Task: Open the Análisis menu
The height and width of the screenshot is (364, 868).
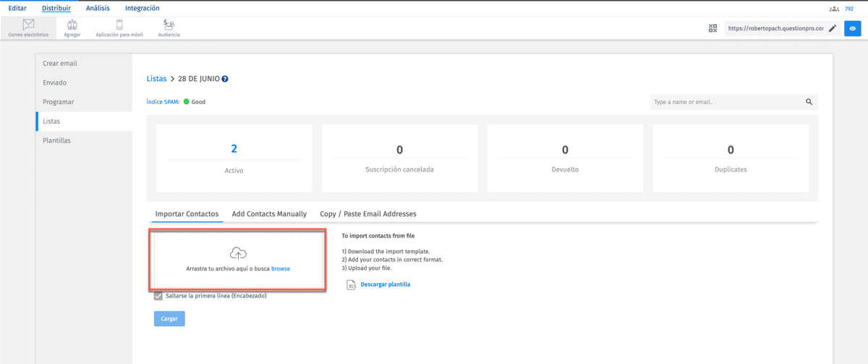Action: point(98,9)
